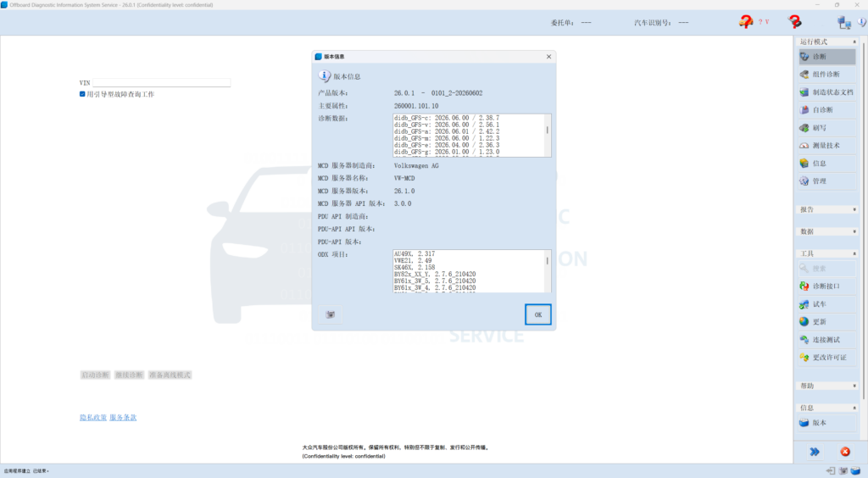Click 继续诊断 continue diagnosis button
The height and width of the screenshot is (478, 868).
129,375
